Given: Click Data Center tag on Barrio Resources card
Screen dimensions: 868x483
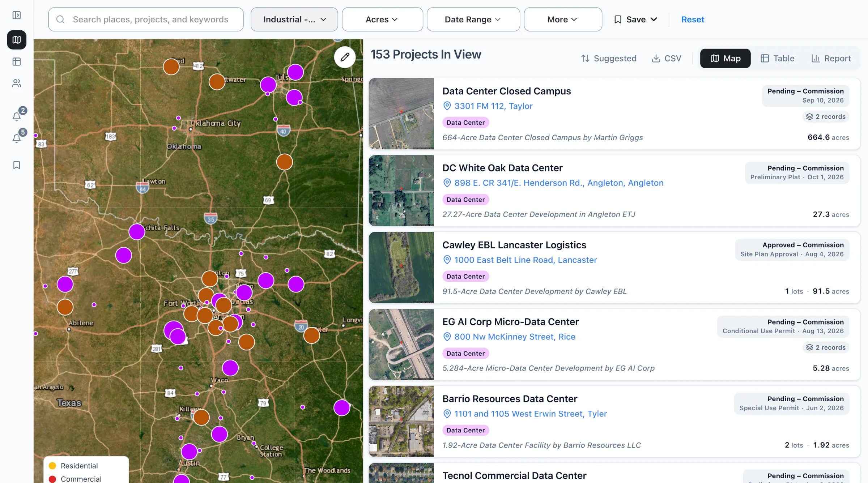Looking at the screenshot, I should [465, 430].
